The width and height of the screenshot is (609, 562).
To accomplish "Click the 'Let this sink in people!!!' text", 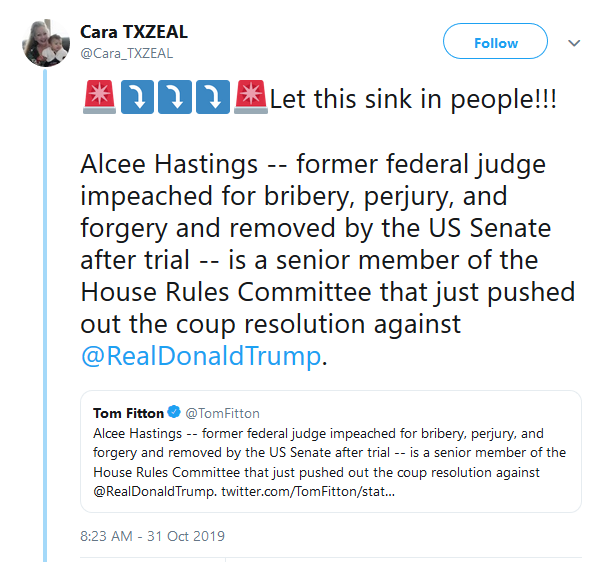I will tap(413, 101).
